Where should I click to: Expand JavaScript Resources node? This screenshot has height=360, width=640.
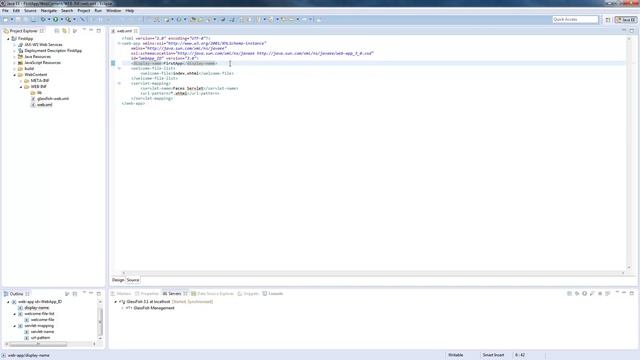click(x=15, y=63)
